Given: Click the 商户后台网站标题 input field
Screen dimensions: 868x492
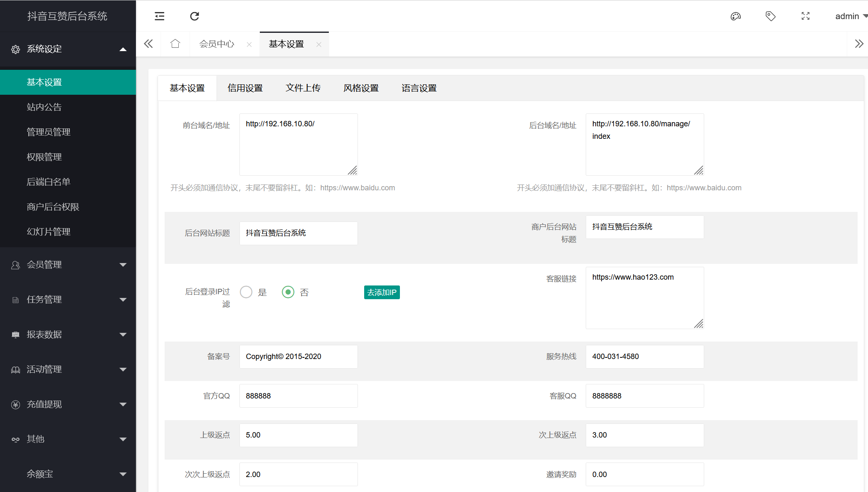Looking at the screenshot, I should point(645,227).
